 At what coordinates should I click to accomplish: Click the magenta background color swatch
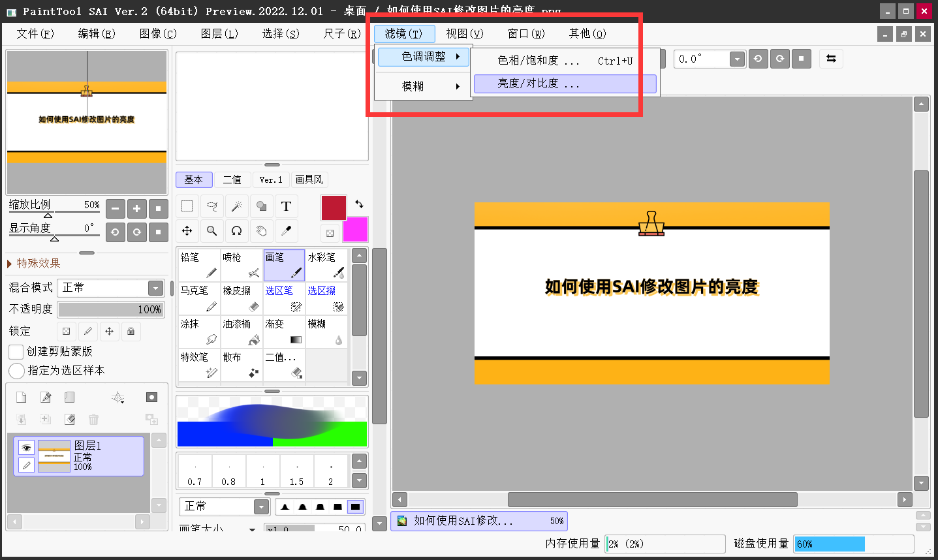[356, 230]
